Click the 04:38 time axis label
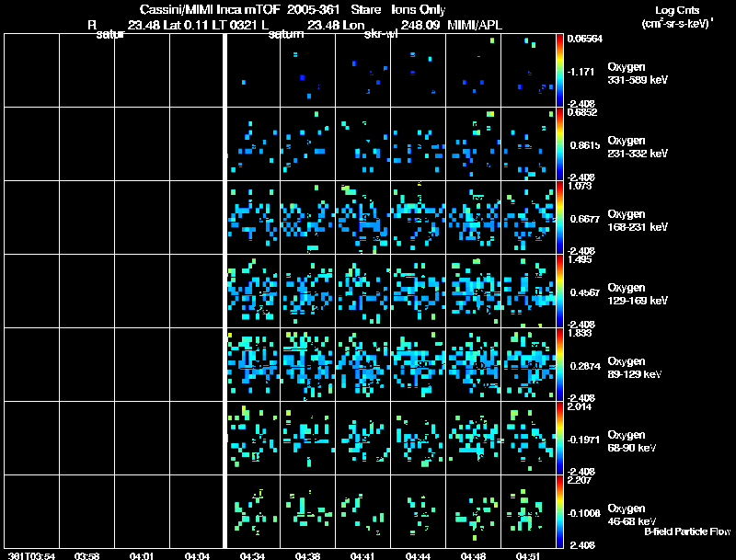The image size is (736, 560). pos(307,556)
